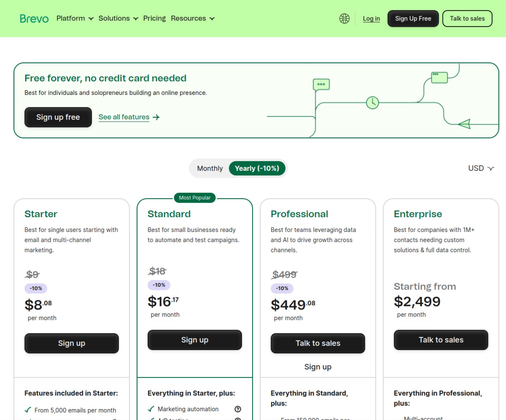Click the Professional plan title
This screenshot has height=420, width=506.
(x=299, y=214)
